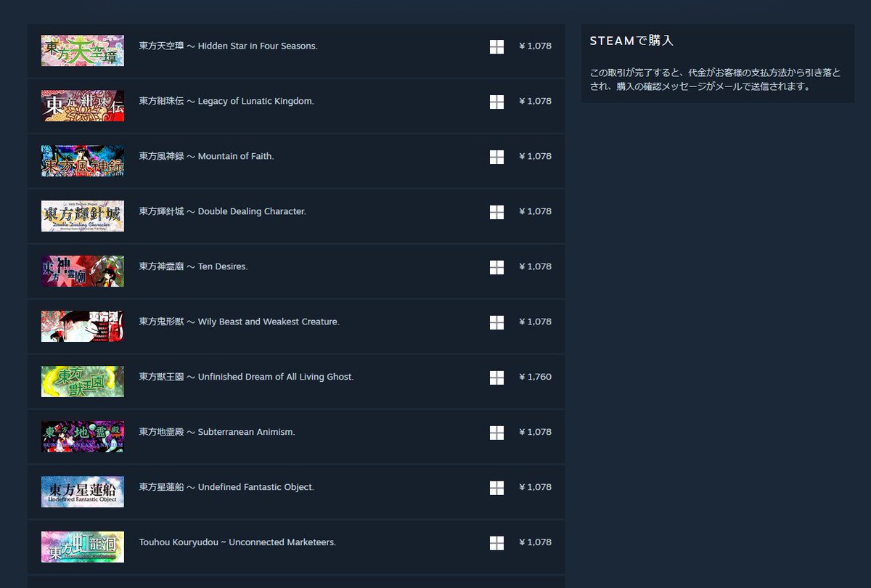Select title 東方天空璋 ~ Hidden Star in Four Seasons
Screen dimensions: 871x588
click(228, 46)
